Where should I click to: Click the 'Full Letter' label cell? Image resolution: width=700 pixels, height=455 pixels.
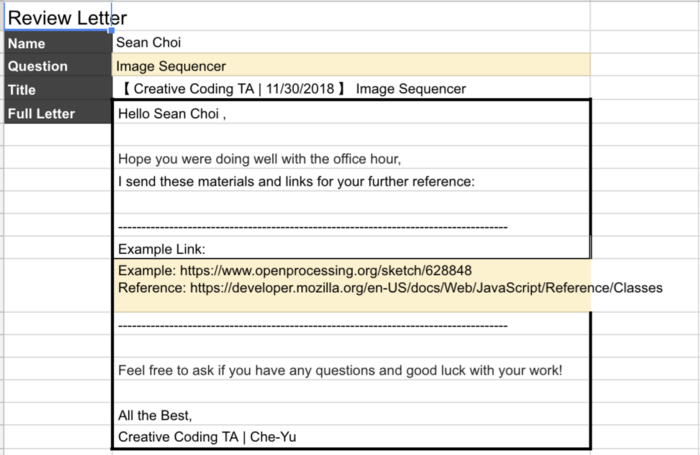tap(58, 113)
